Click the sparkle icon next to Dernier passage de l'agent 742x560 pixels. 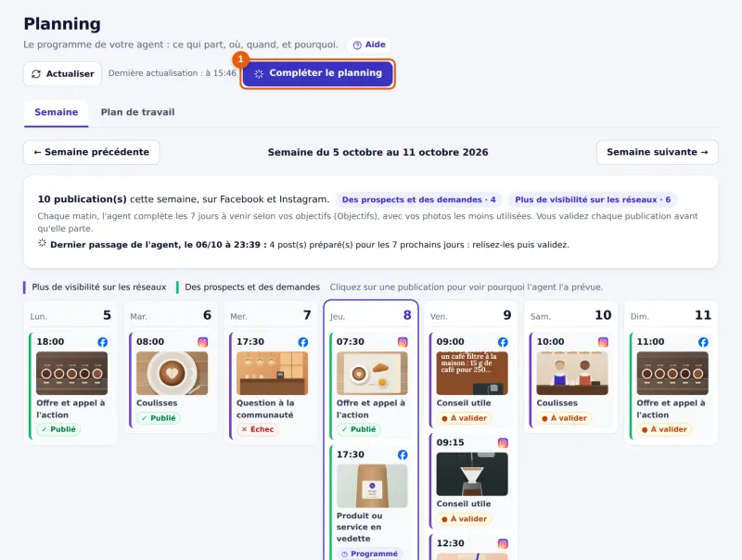[x=42, y=243]
